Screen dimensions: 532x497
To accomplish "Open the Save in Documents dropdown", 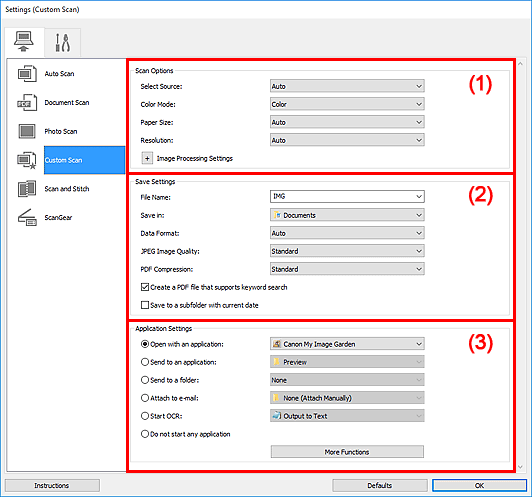I will (347, 215).
